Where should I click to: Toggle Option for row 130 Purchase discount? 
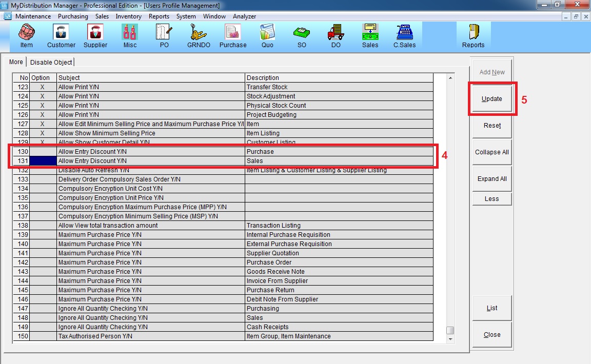click(43, 152)
